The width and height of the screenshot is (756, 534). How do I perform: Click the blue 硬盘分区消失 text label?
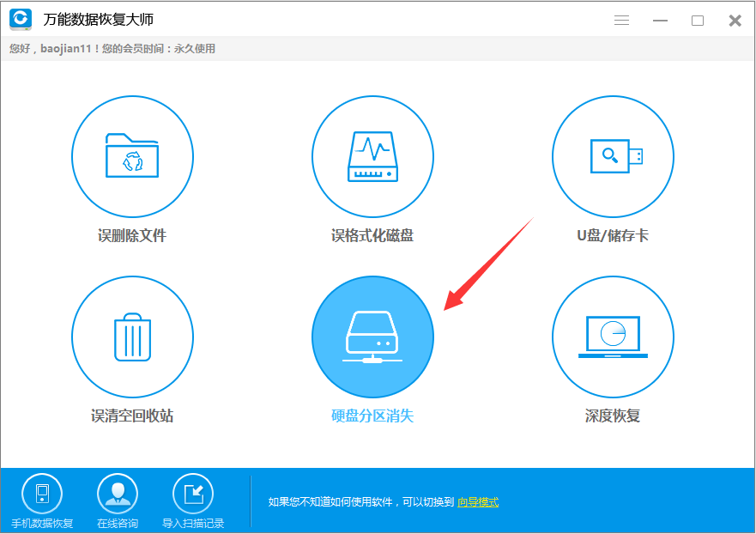pyautogui.click(x=372, y=416)
